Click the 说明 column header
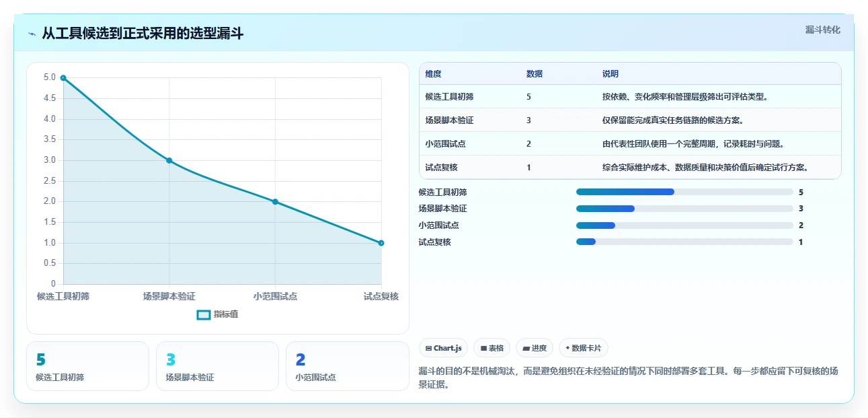 coord(610,74)
